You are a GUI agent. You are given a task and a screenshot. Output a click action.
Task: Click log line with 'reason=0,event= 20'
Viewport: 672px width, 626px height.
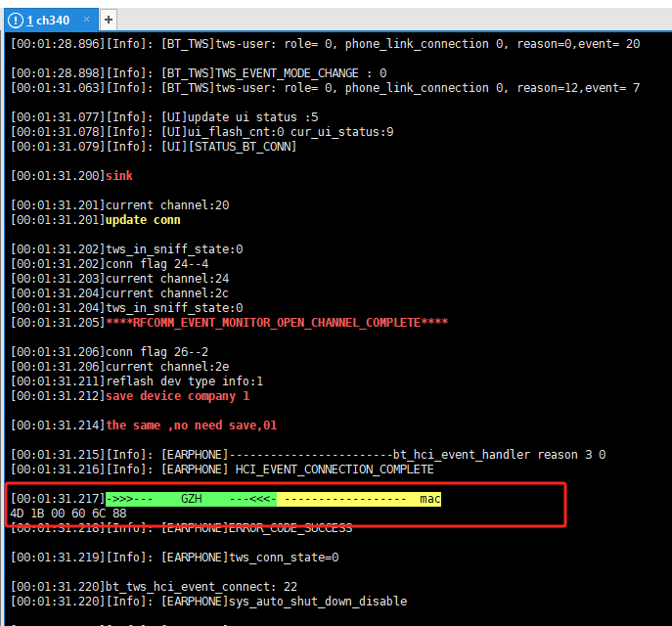[326, 44]
